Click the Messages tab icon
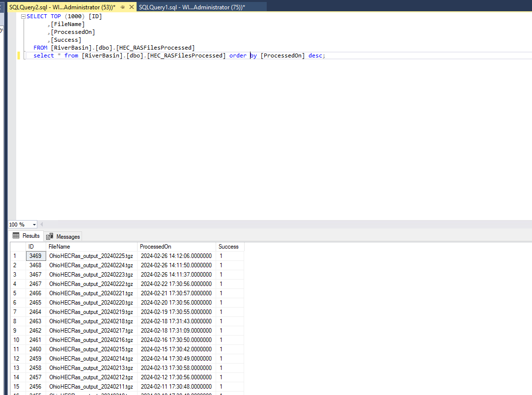Image resolution: width=532 pixels, height=395 pixels. tap(50, 236)
